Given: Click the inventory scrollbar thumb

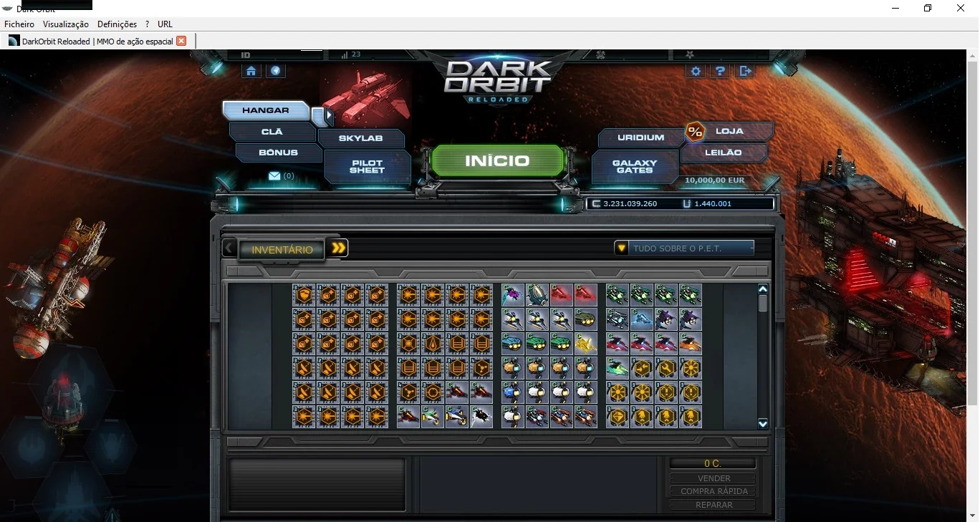Looking at the screenshot, I should (x=762, y=303).
